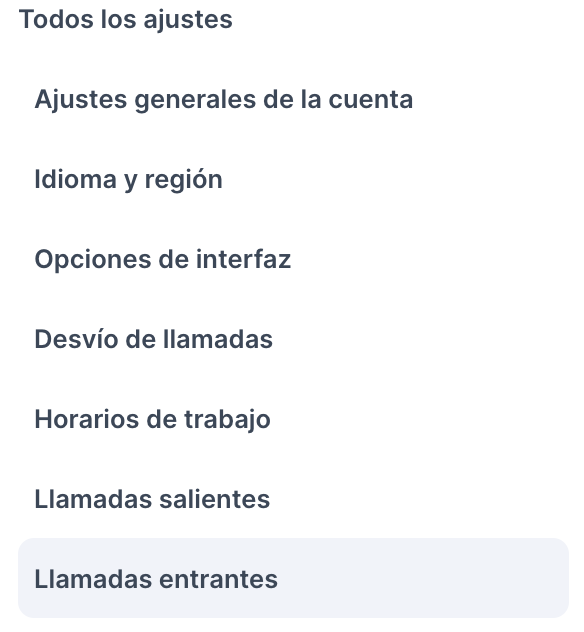Click 'ajustes' in the top heading
This screenshot has height=632, width=584.
point(188,20)
